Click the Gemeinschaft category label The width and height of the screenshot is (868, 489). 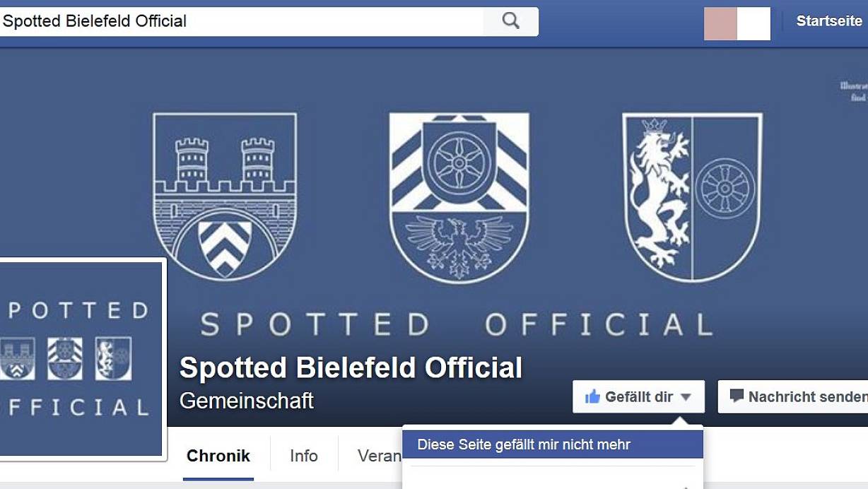click(247, 401)
